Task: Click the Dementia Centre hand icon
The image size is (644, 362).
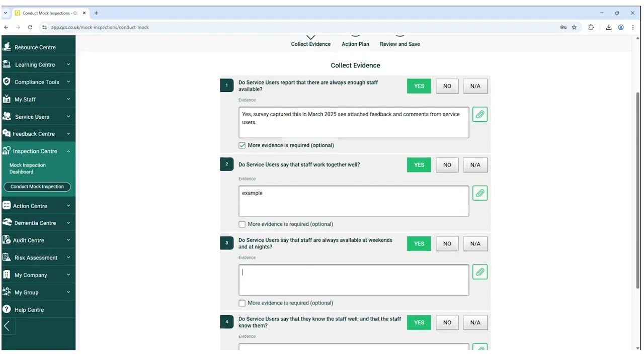Action: [x=7, y=223]
